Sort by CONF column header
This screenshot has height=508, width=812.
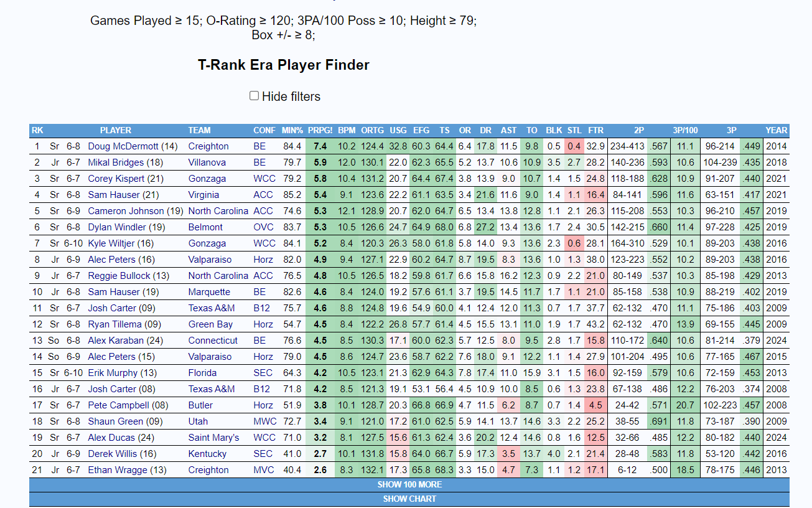click(264, 130)
